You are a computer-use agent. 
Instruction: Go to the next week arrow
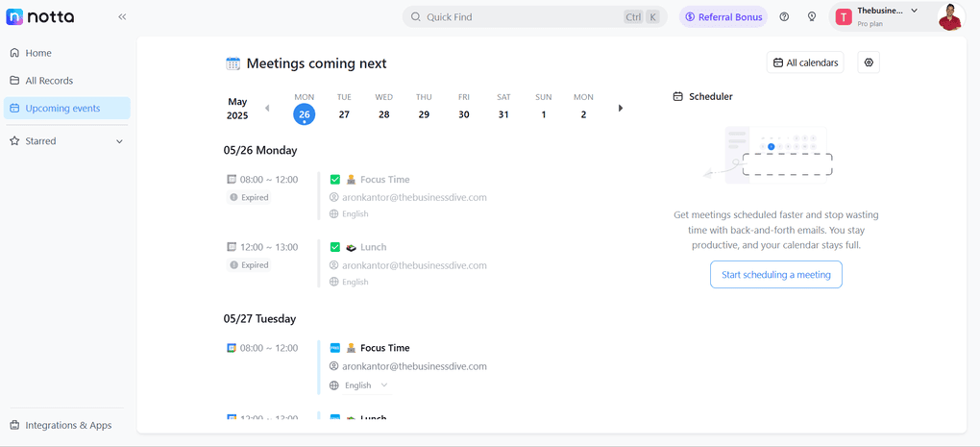(621, 109)
